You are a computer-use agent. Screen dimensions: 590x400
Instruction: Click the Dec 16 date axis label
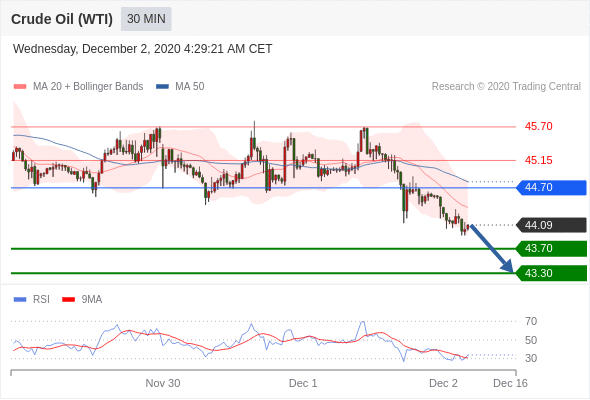click(510, 383)
